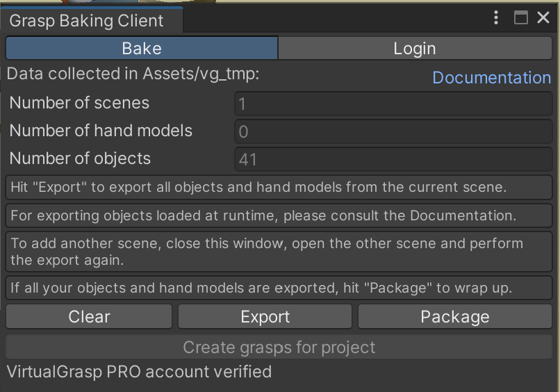The width and height of the screenshot is (560, 392).
Task: Click the 'hit "Package" to wrap up' help box
Action: click(x=279, y=288)
